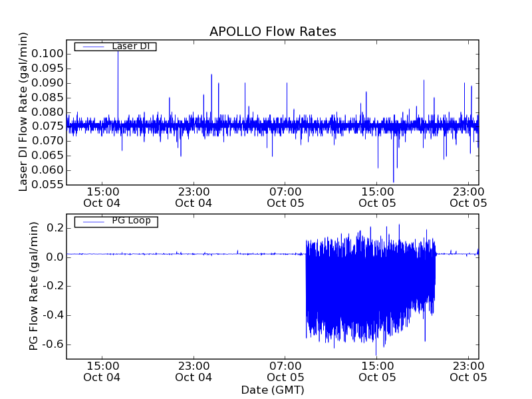Click the 0.0 tick label on the PG chart
Image resolution: width=532 pixels, height=399 pixels.
[55, 257]
